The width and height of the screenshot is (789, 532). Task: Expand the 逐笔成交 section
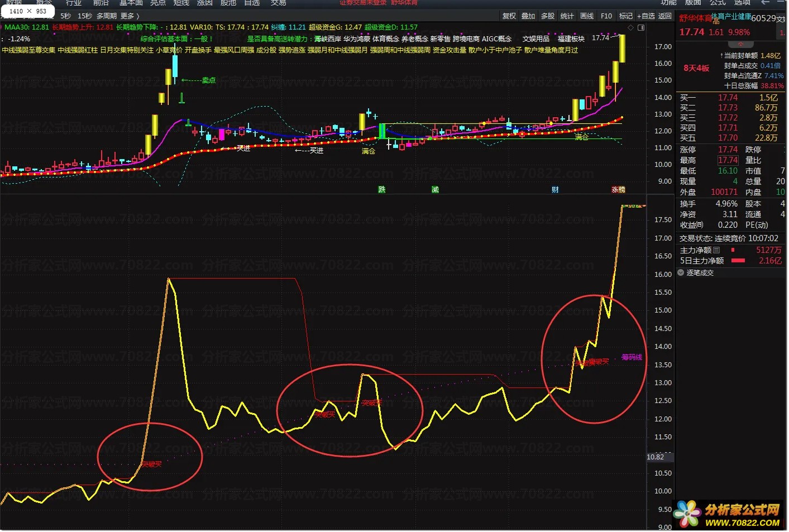(681, 273)
